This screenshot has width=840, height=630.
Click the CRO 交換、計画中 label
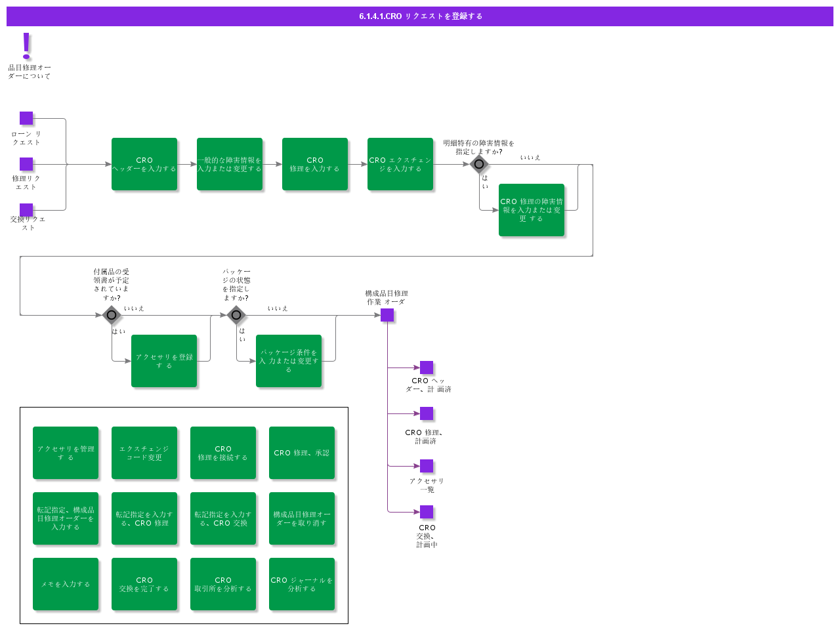click(x=427, y=536)
